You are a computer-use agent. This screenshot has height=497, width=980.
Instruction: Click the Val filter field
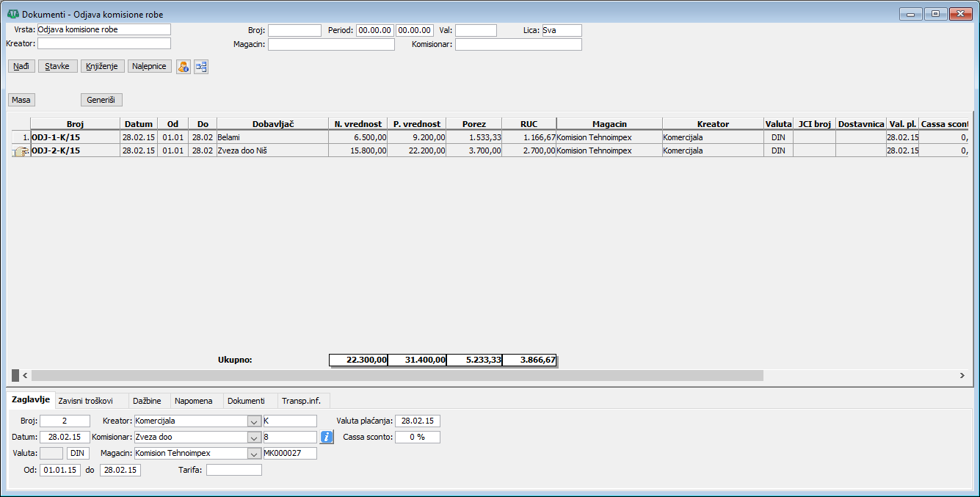[x=476, y=31]
